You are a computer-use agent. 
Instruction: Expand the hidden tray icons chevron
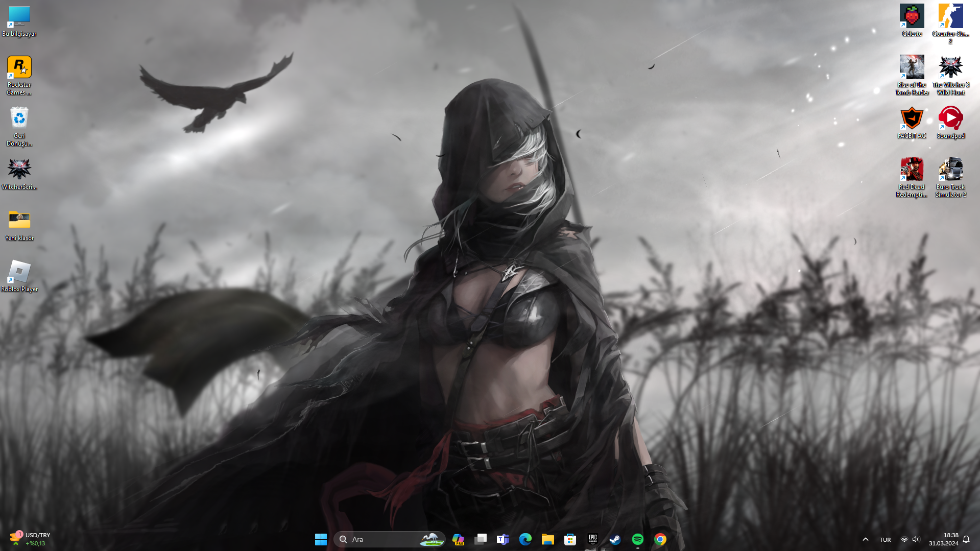[x=866, y=539]
